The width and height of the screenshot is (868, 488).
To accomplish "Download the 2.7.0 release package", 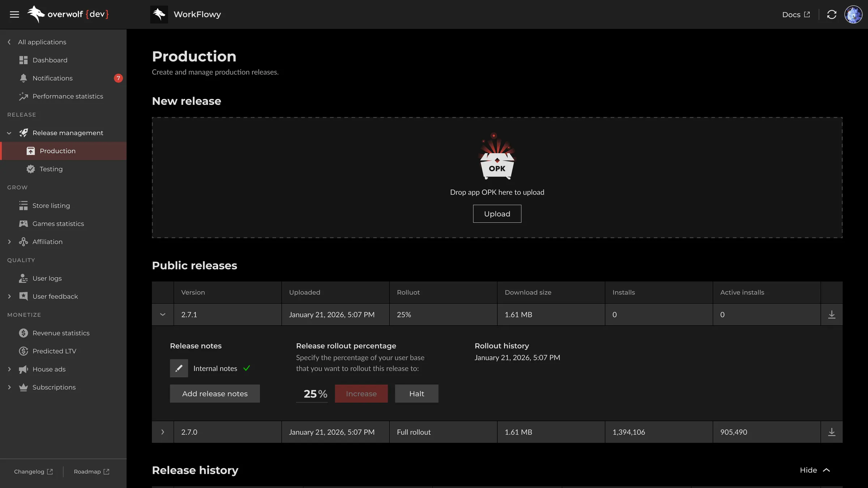I will [831, 432].
